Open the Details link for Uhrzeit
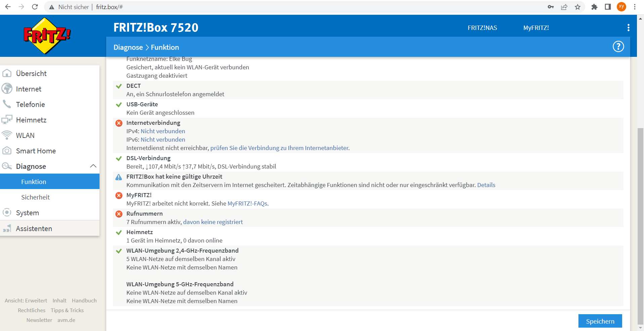 click(x=486, y=185)
